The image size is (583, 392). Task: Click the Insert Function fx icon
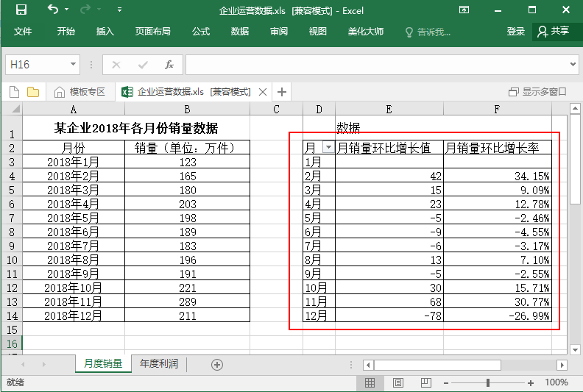169,65
